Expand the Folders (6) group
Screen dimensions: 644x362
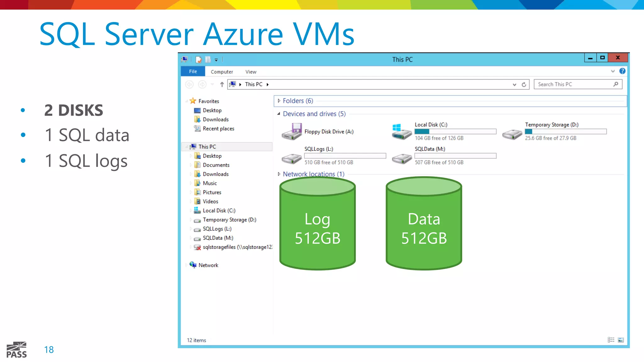pyautogui.click(x=279, y=101)
